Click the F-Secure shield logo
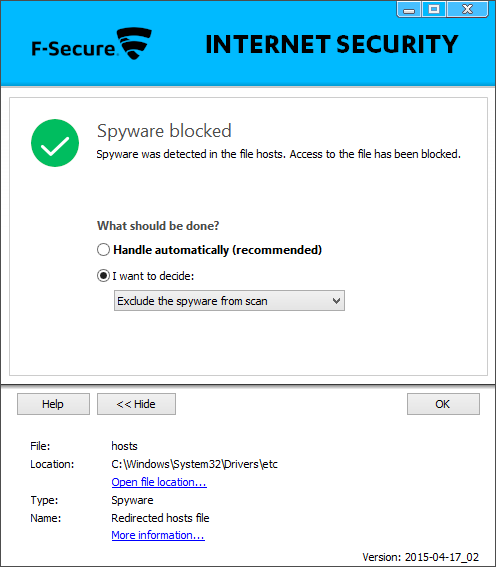 click(x=134, y=43)
